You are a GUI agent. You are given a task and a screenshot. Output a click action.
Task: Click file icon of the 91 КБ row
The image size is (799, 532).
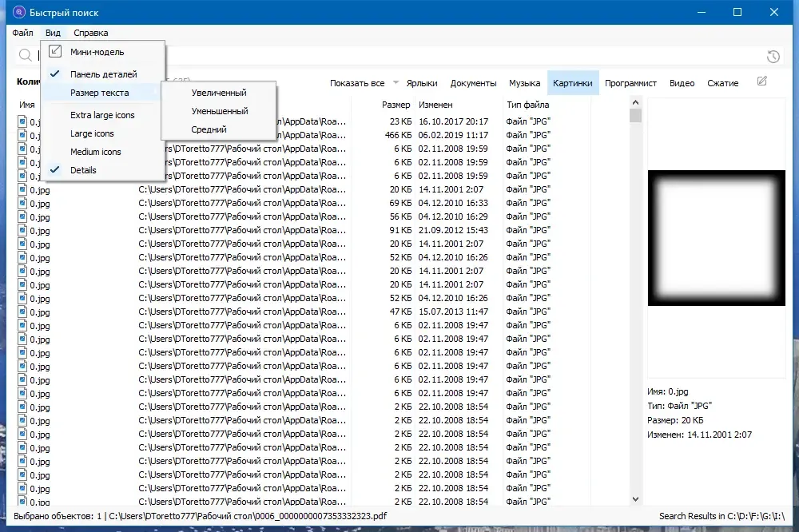click(x=22, y=230)
